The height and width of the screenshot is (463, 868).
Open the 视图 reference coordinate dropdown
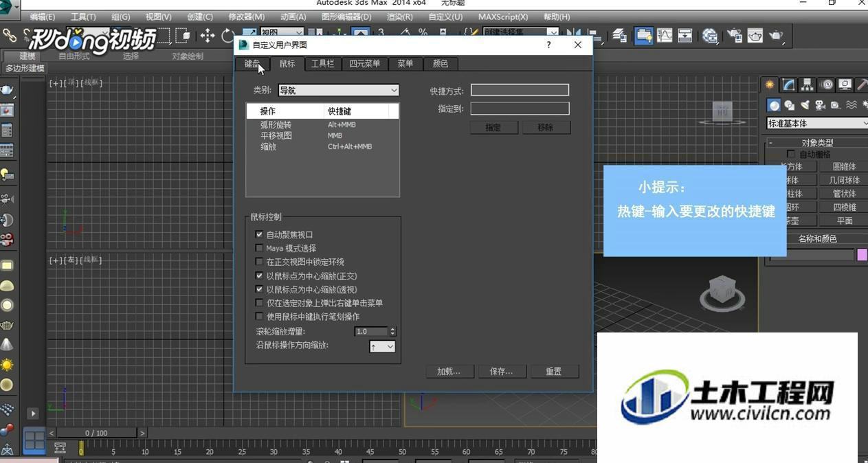tap(282, 32)
